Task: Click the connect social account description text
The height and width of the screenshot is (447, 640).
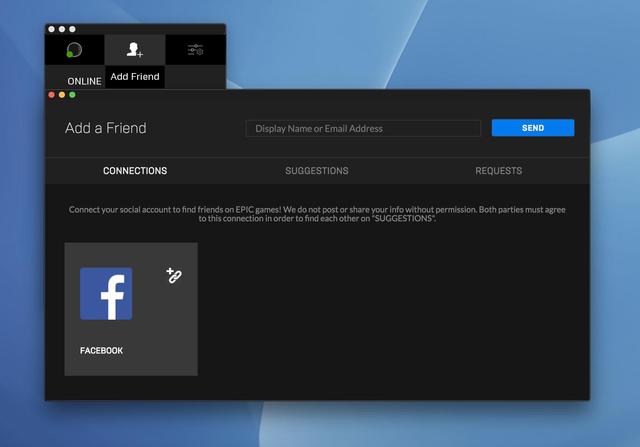Action: (317, 214)
